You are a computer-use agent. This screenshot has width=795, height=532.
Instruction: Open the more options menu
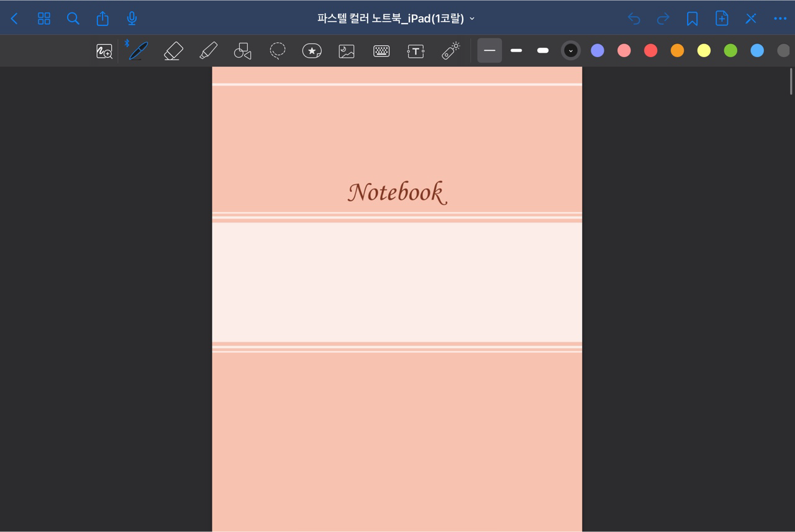(x=779, y=18)
